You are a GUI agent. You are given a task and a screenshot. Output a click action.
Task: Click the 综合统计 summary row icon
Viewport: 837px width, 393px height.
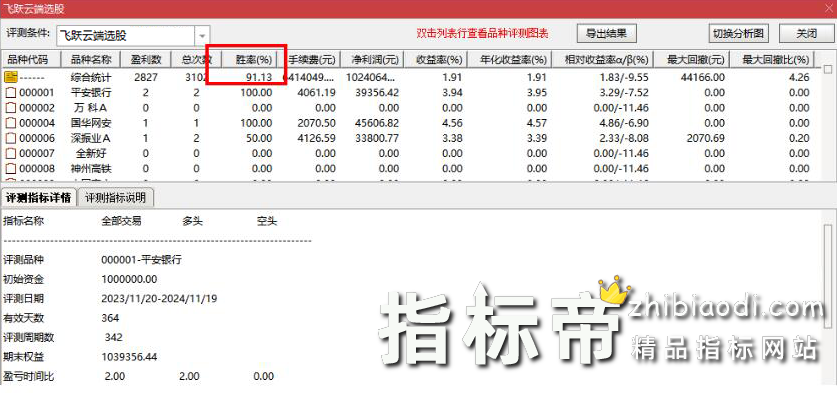click(11, 77)
